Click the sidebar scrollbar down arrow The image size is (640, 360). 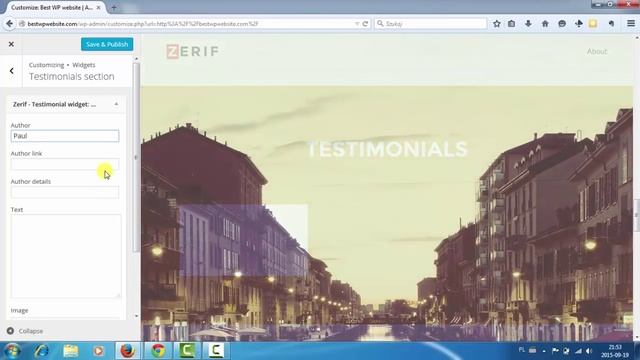point(136,316)
